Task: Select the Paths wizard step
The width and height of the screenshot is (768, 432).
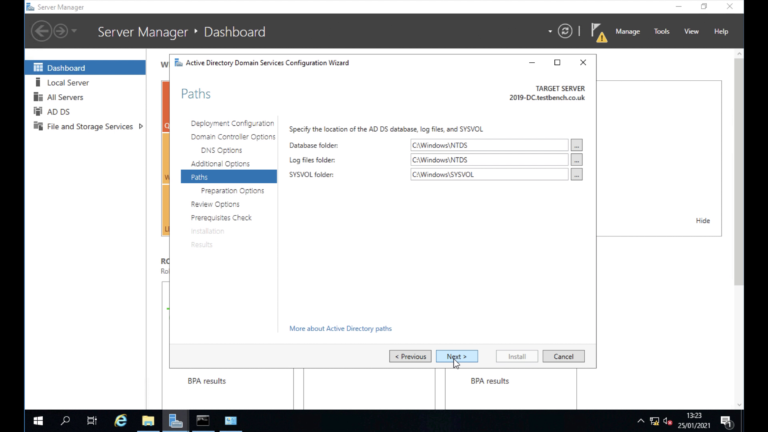Action: (229, 177)
